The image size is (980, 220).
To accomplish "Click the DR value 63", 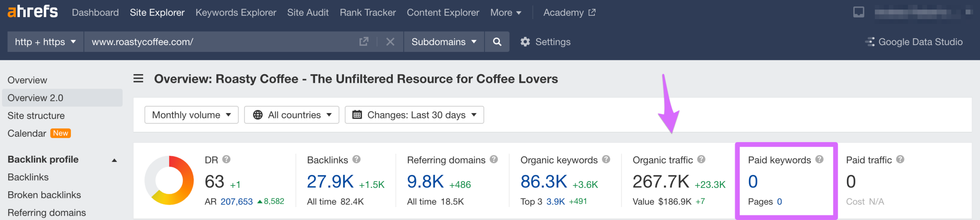I will point(214,181).
